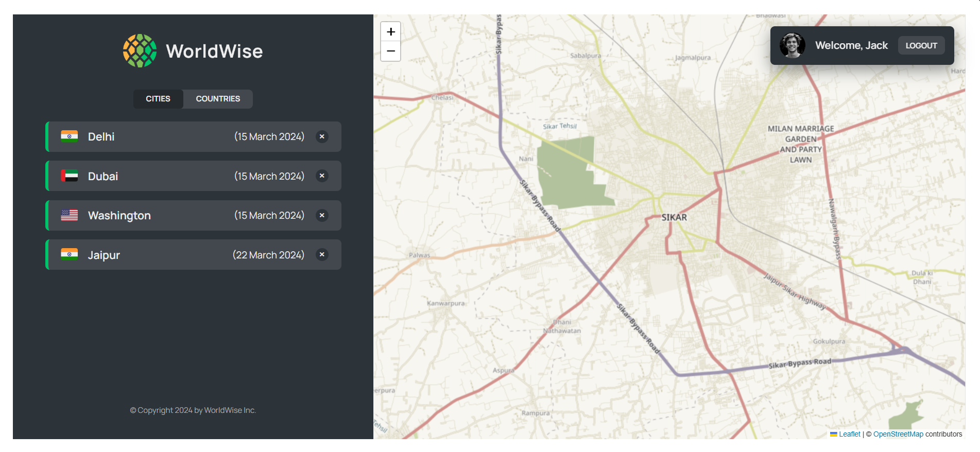980x452 pixels.
Task: Zoom in on the map
Action: coord(391,32)
